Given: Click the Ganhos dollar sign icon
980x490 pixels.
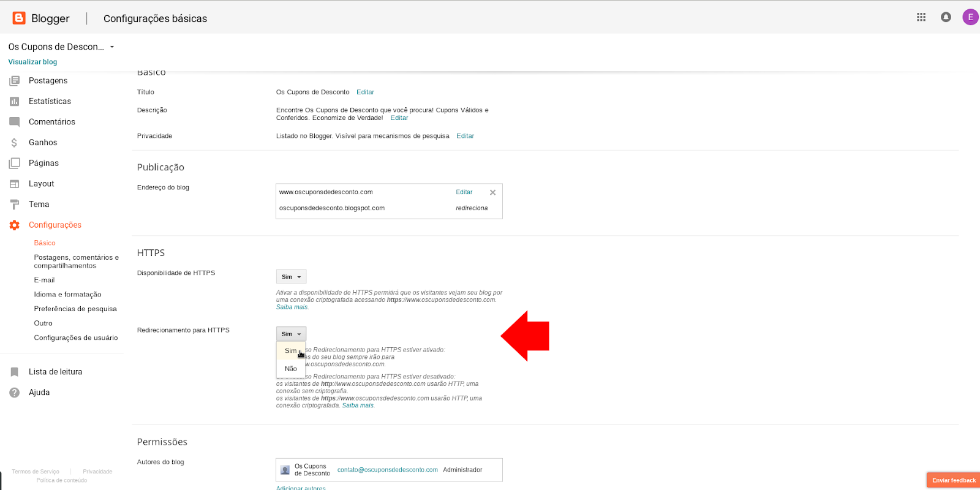Looking at the screenshot, I should [15, 143].
